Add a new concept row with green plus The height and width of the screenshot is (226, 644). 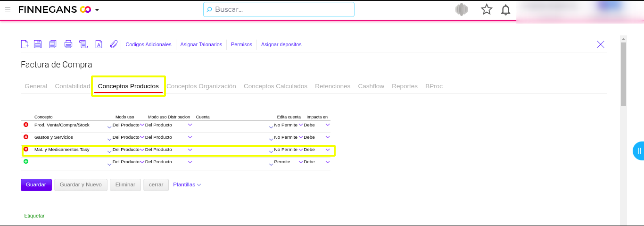tap(26, 161)
